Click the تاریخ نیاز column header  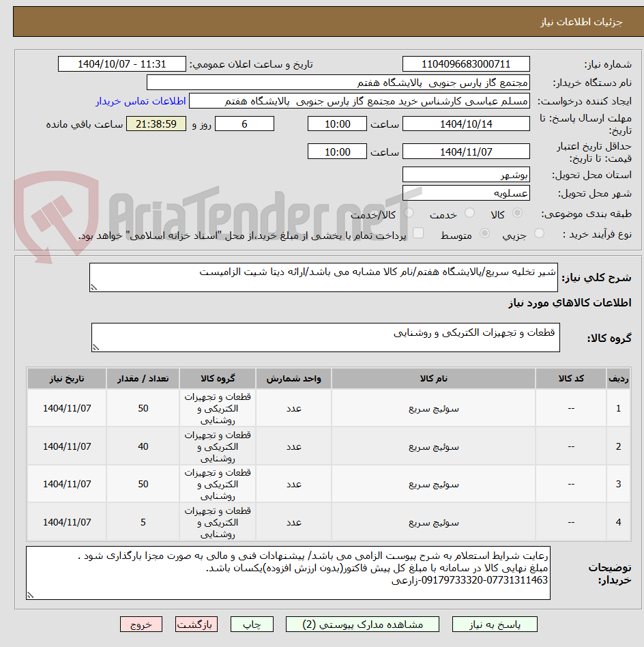coord(67,378)
